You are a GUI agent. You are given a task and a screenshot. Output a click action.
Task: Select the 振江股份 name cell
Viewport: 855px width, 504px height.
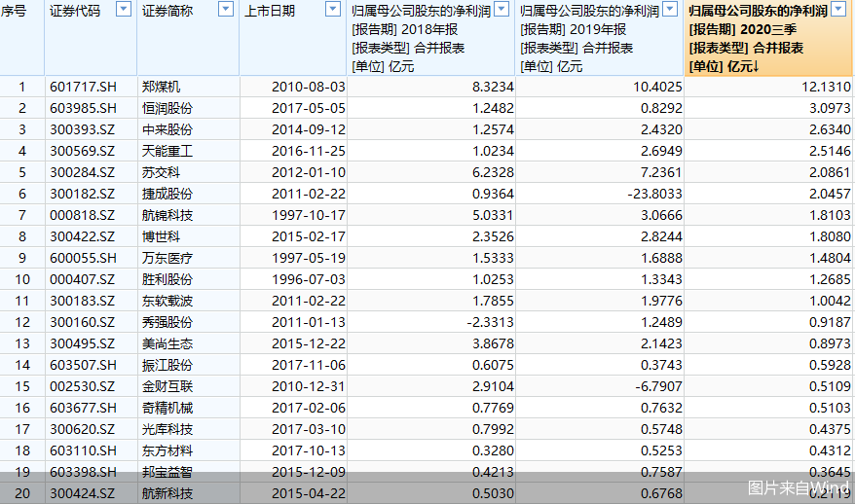pos(167,365)
